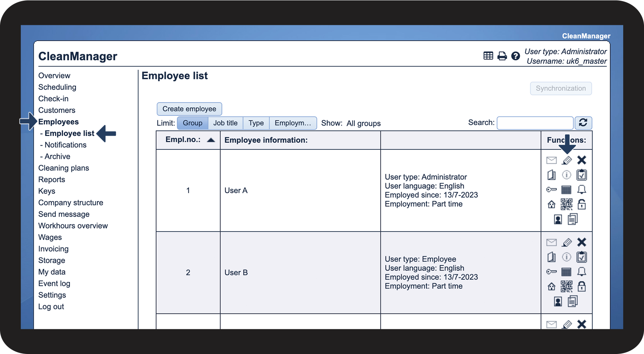Show the QR code for User A
Viewport: 644px width, 354px height.
coord(566,205)
